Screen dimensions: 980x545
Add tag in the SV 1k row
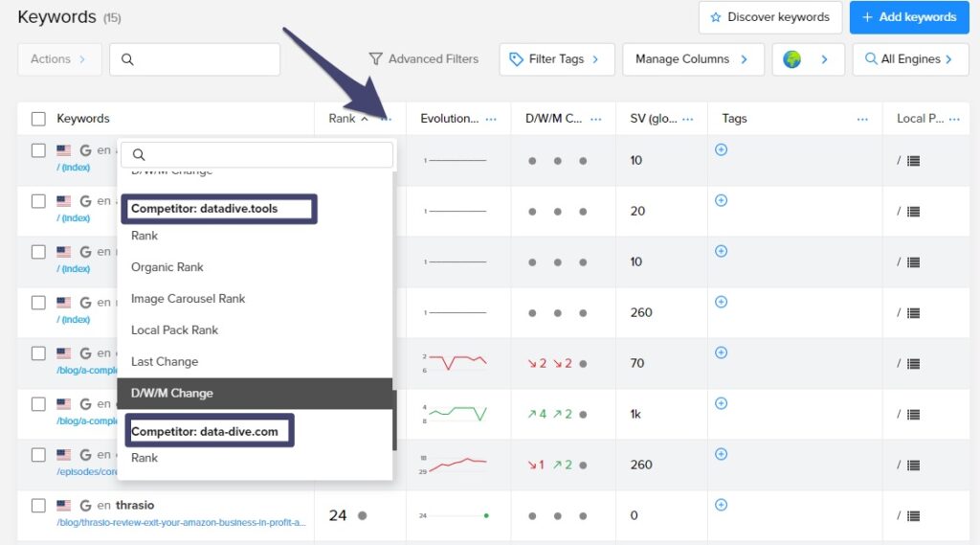[722, 403]
